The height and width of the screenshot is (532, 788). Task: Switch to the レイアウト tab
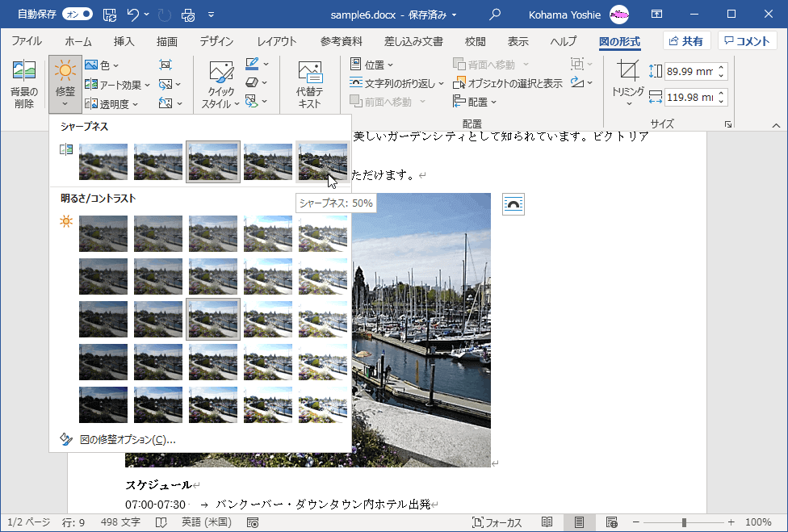pyautogui.click(x=277, y=42)
